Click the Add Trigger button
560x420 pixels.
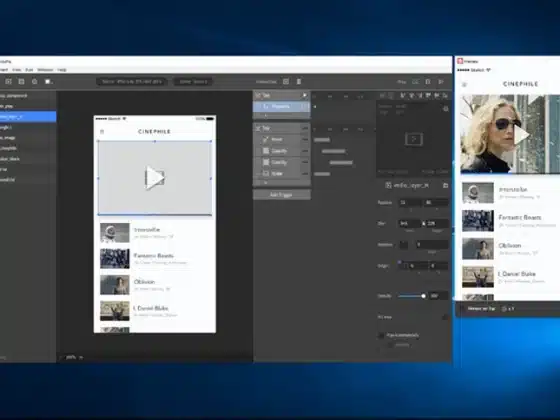[x=281, y=195]
